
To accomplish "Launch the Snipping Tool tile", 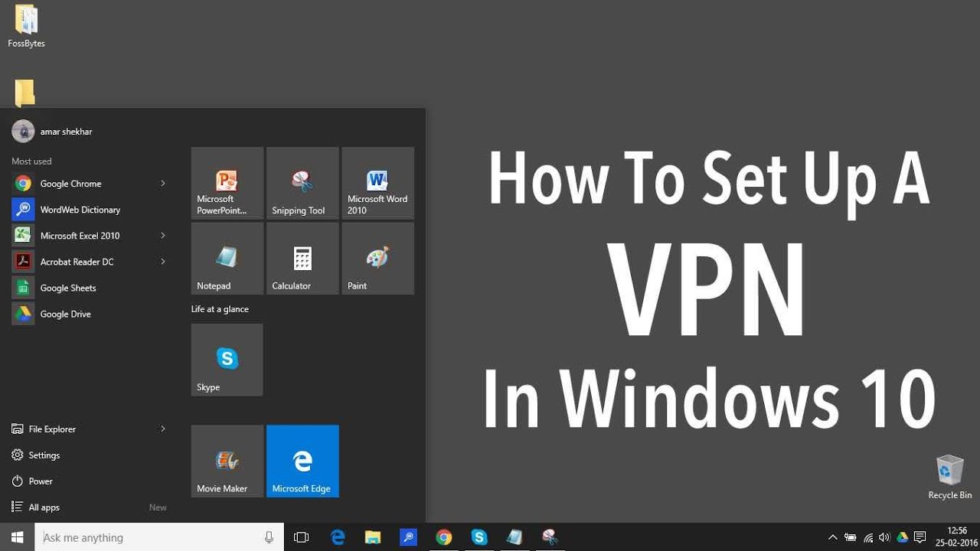I will pos(302,184).
